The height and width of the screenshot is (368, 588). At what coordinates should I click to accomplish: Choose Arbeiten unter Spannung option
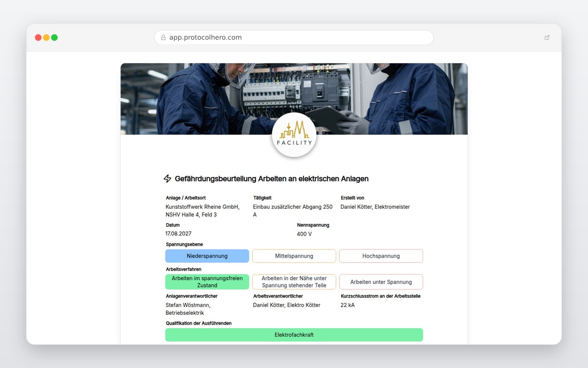point(381,282)
